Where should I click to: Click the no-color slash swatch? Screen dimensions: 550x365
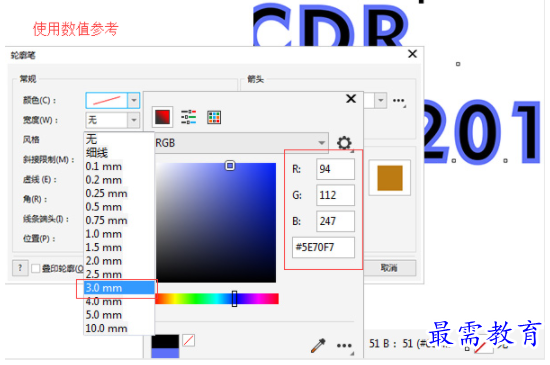point(189,340)
